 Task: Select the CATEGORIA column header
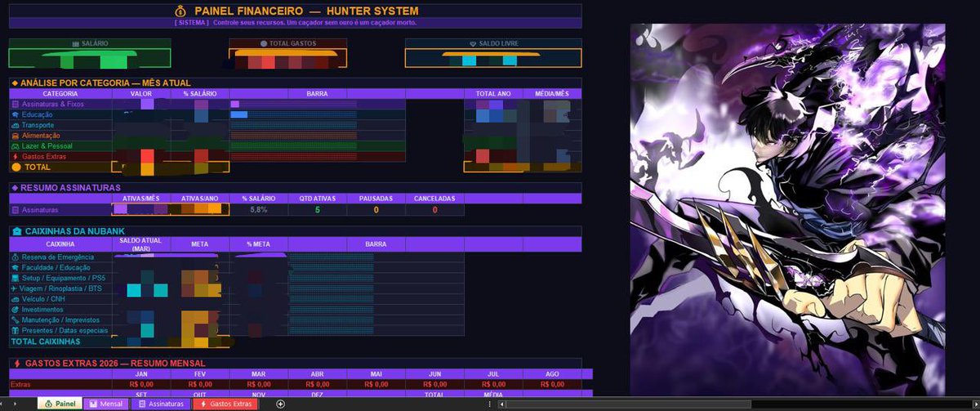60,94
